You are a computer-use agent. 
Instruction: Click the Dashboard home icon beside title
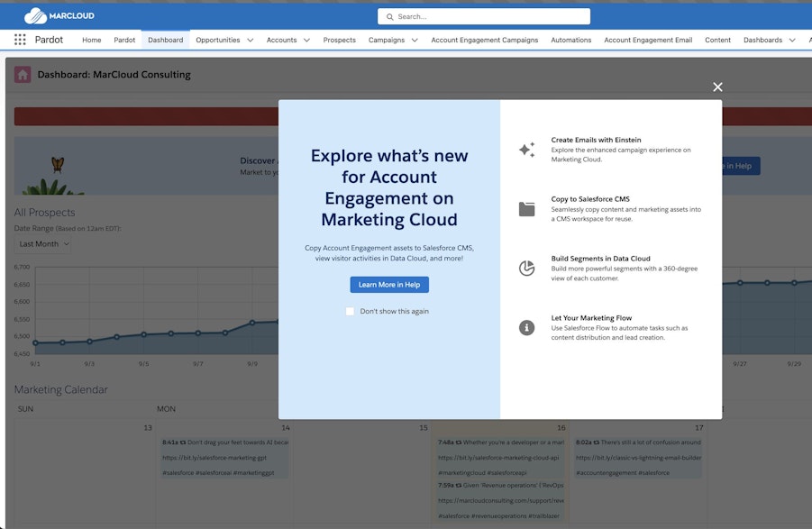coord(23,75)
